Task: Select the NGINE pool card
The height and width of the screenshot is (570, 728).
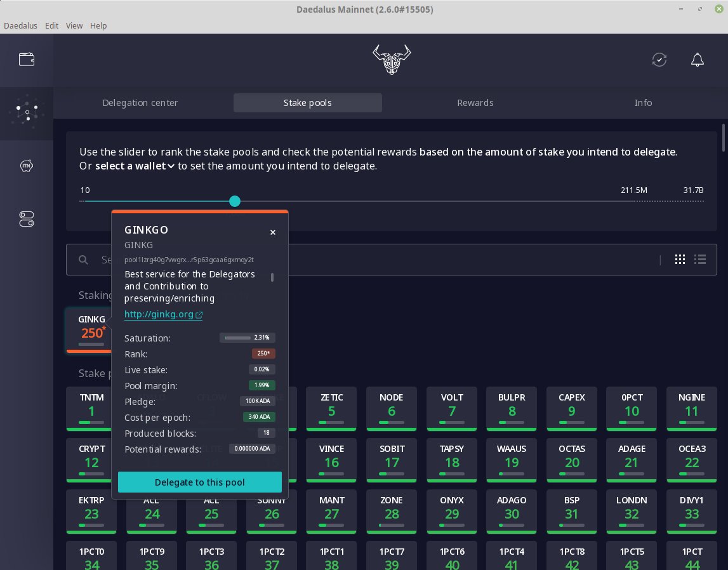Action: pyautogui.click(x=692, y=409)
